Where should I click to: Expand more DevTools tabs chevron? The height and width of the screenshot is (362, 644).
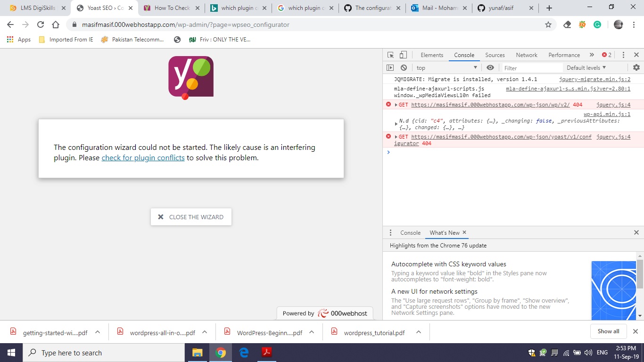(x=592, y=55)
